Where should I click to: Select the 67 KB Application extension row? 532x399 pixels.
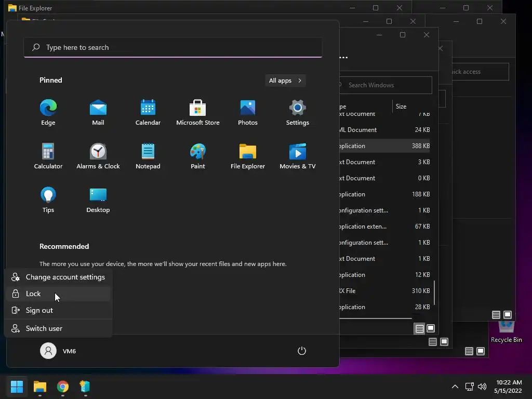(x=385, y=227)
